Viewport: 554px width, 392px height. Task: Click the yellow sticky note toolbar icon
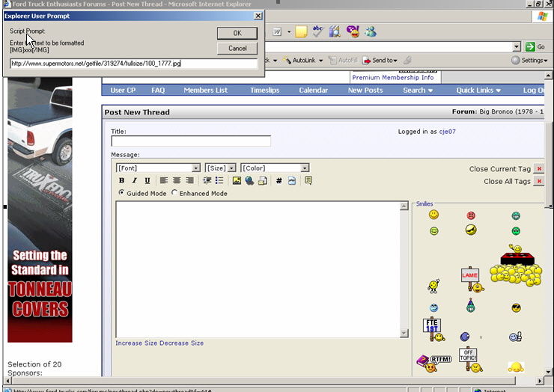click(301, 31)
